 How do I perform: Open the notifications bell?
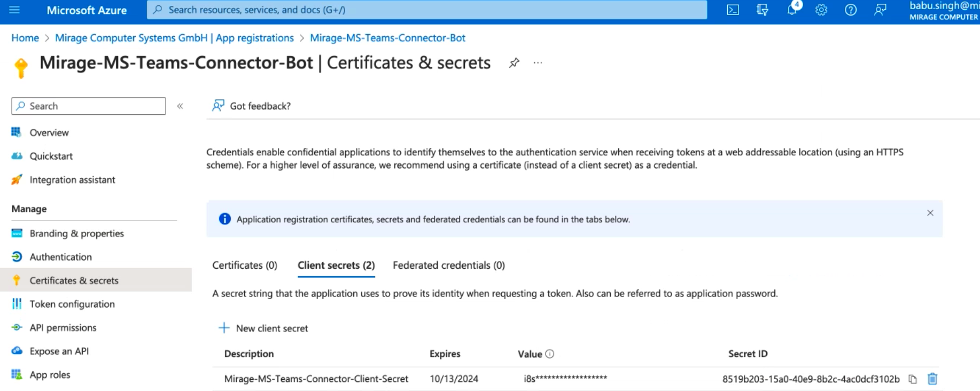pyautogui.click(x=792, y=9)
